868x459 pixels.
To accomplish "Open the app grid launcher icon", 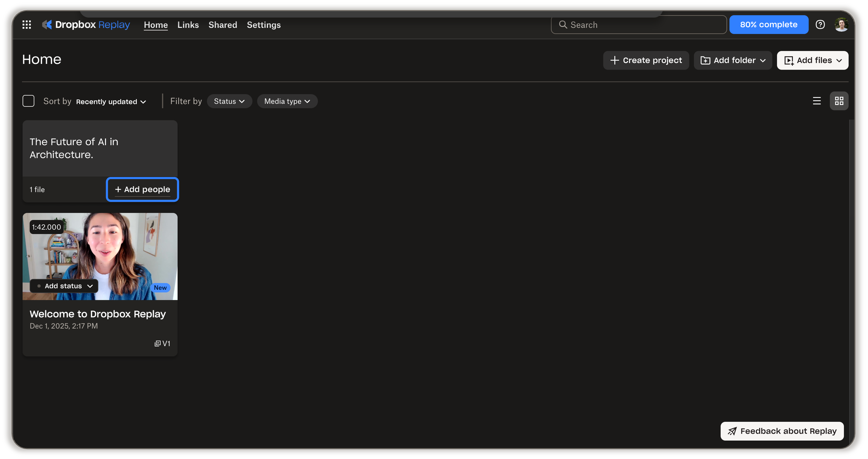I will (x=27, y=25).
